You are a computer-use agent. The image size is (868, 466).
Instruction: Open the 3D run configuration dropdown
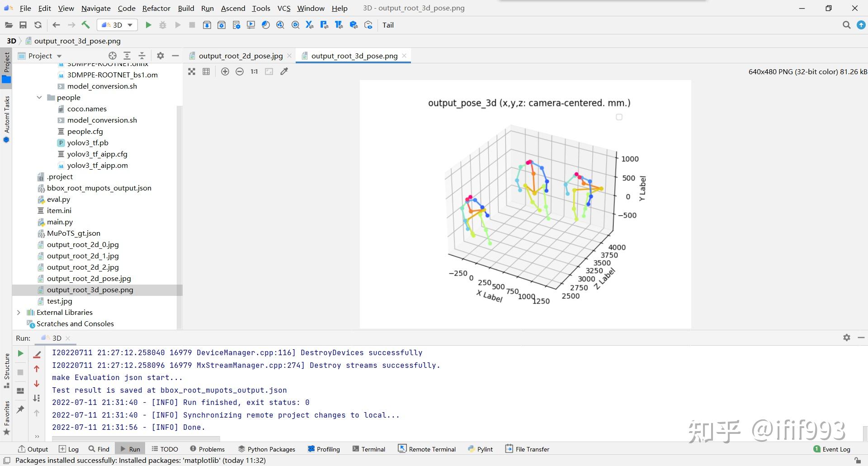tap(117, 25)
